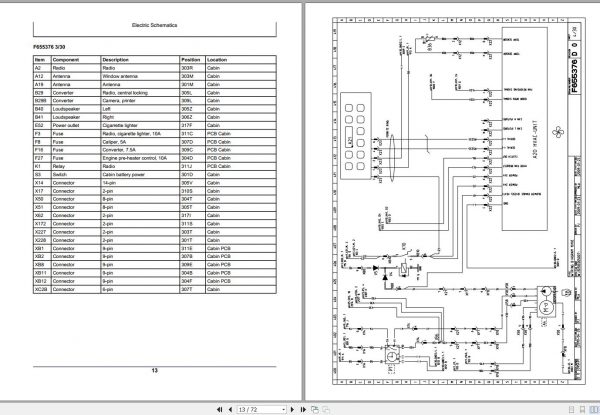Switch to two-page side-by-side layout
Screen dimensions: 600x415
click(x=595, y=409)
